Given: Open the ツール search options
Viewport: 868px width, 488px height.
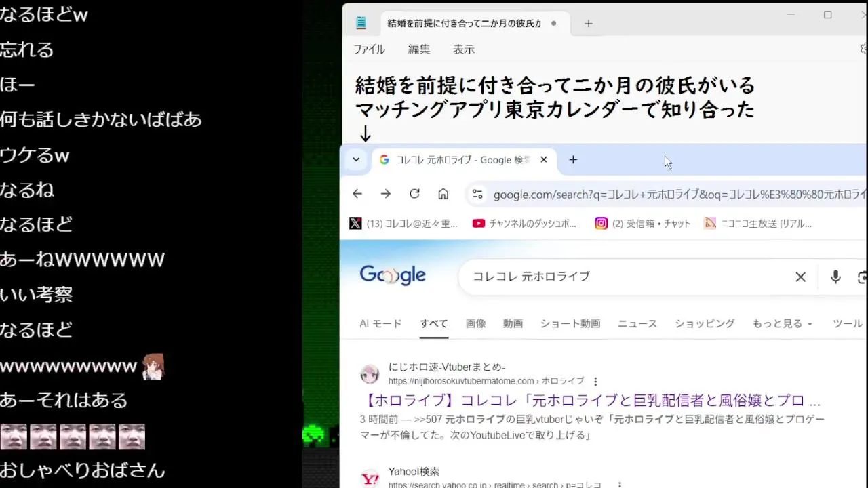Looking at the screenshot, I should 847,323.
